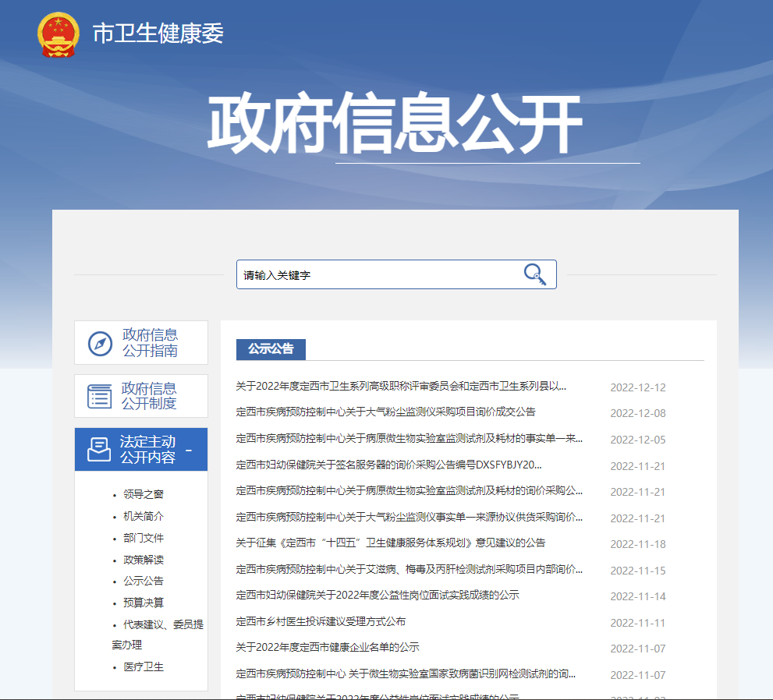This screenshot has width=773, height=700.
Task: Select 医疗卫生 in the sidebar
Action: (x=144, y=667)
